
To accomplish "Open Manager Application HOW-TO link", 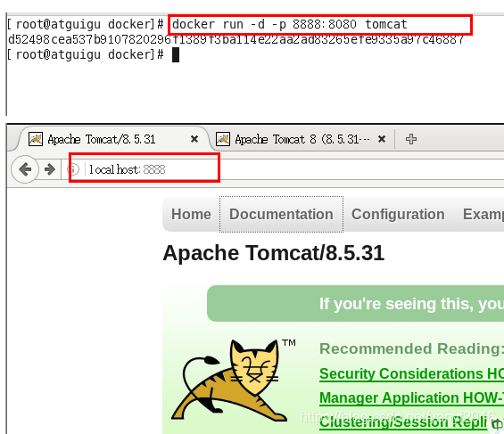I will [411, 397].
